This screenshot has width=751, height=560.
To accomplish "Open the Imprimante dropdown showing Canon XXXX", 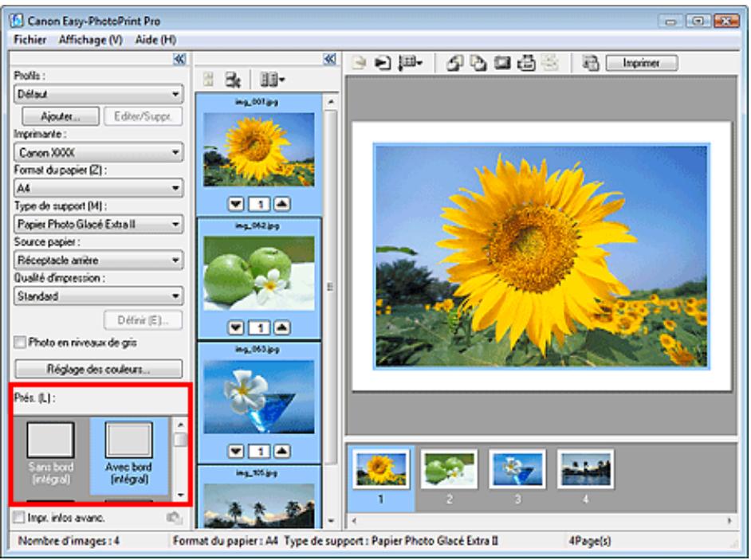I will click(x=98, y=153).
